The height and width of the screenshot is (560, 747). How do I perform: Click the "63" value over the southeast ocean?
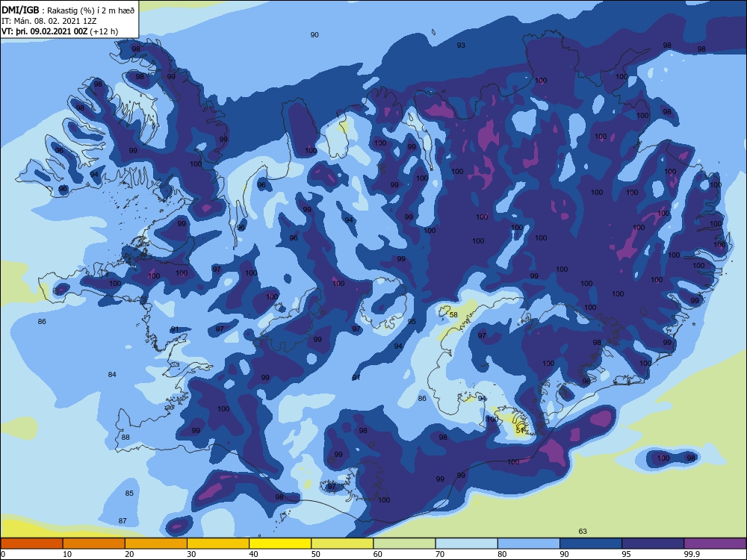583,531
